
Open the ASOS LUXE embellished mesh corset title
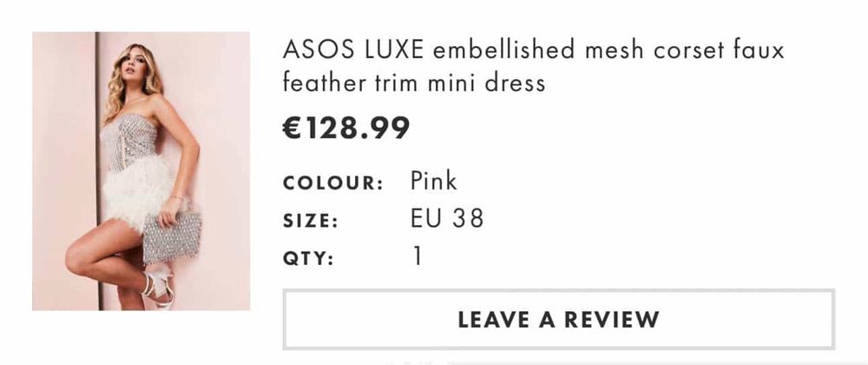pyautogui.click(x=533, y=66)
